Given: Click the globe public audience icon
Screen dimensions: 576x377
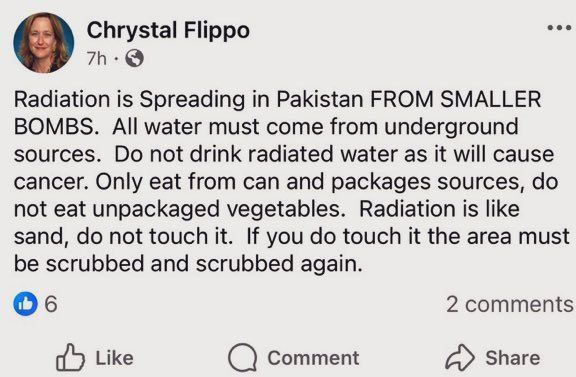Looking at the screenshot, I should [134, 58].
